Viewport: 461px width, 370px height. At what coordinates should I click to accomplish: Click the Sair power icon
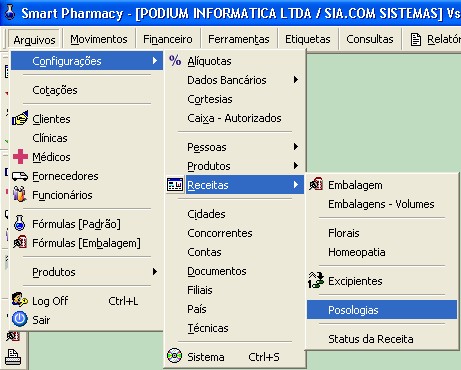pos(20,319)
